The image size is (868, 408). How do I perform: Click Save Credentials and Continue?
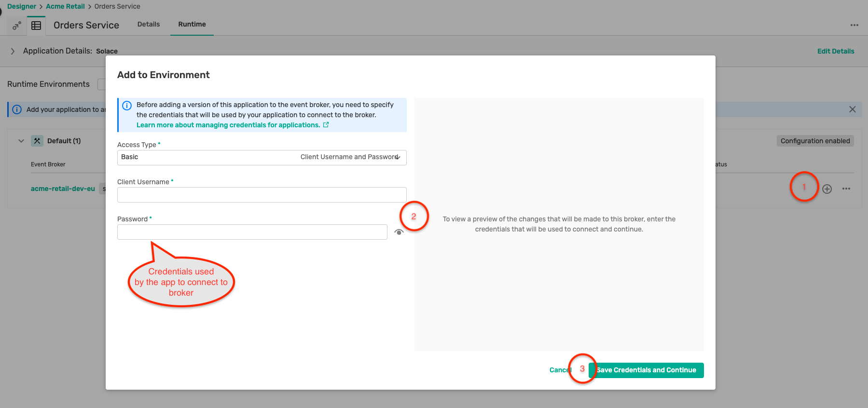(646, 370)
